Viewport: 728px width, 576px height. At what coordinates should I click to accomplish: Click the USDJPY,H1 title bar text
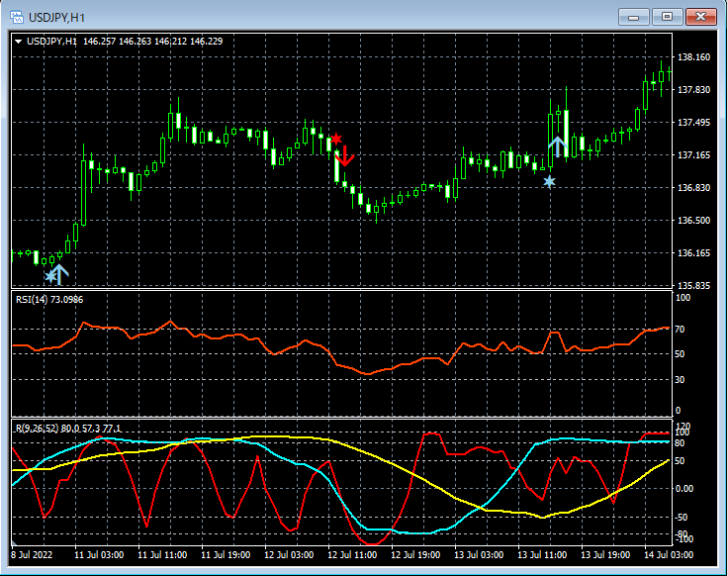pos(56,17)
